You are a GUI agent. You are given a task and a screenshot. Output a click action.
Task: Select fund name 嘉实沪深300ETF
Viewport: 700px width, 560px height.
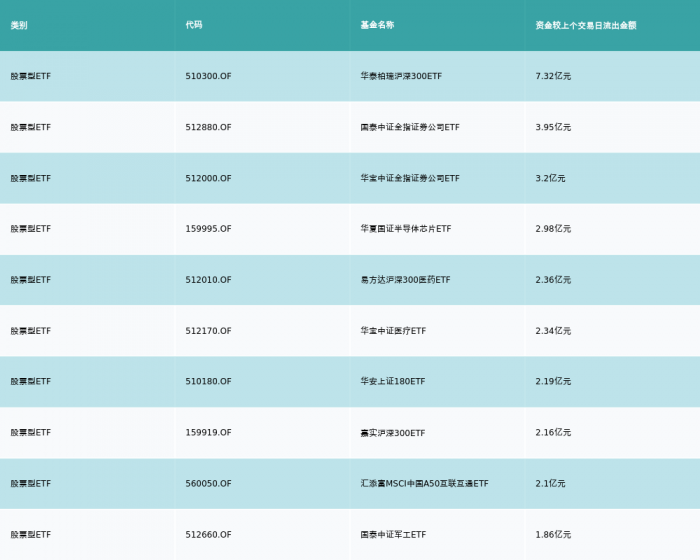pyautogui.click(x=393, y=433)
